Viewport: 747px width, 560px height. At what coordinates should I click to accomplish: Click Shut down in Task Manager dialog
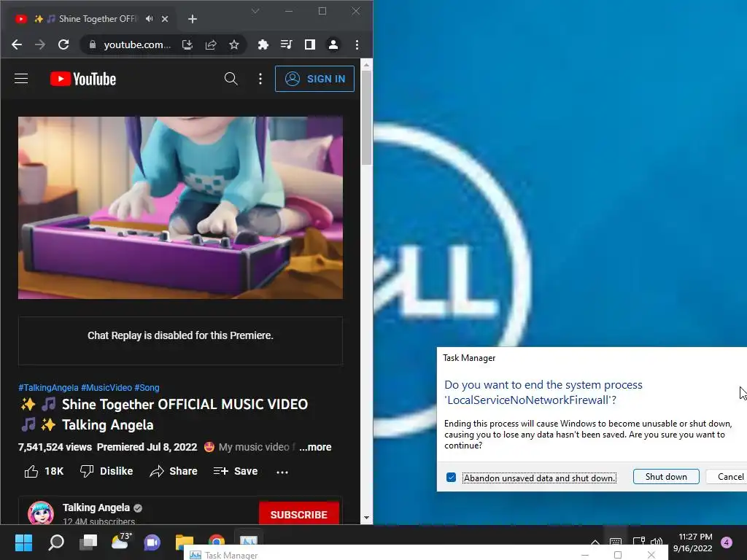point(666,477)
